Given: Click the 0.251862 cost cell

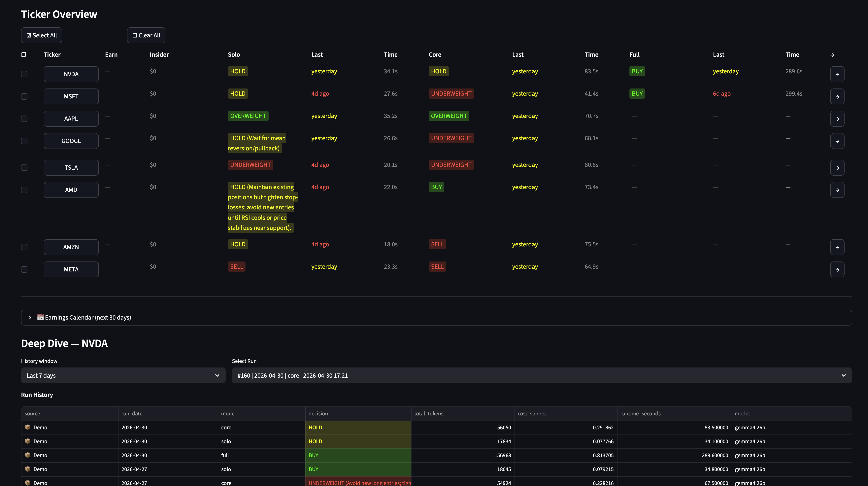Looking at the screenshot, I should 566,427.
